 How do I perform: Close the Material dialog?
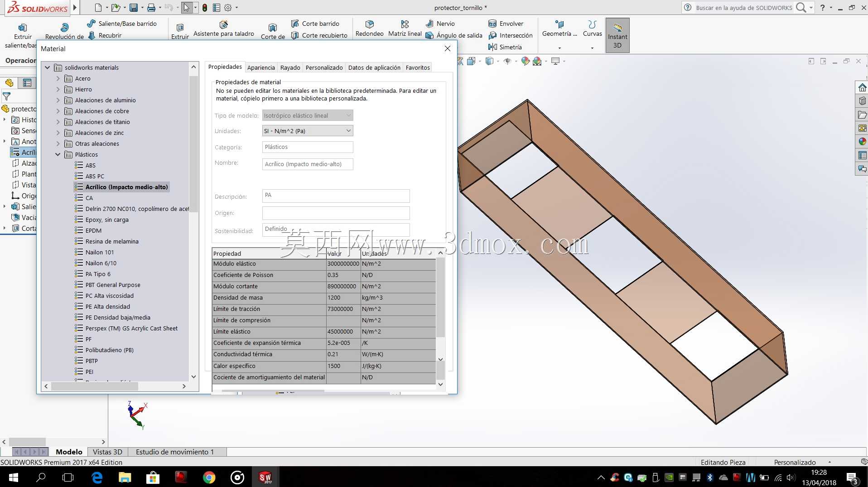[x=448, y=48]
